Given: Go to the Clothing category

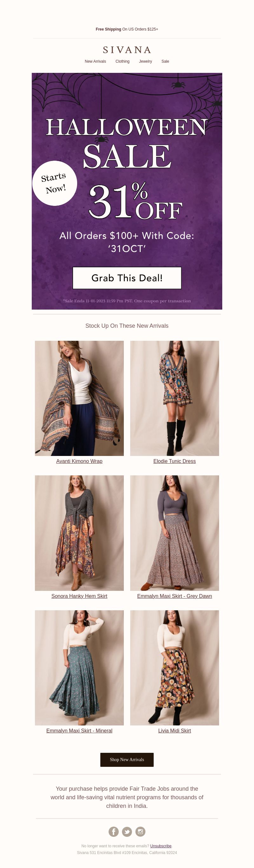Looking at the screenshot, I should point(123,61).
